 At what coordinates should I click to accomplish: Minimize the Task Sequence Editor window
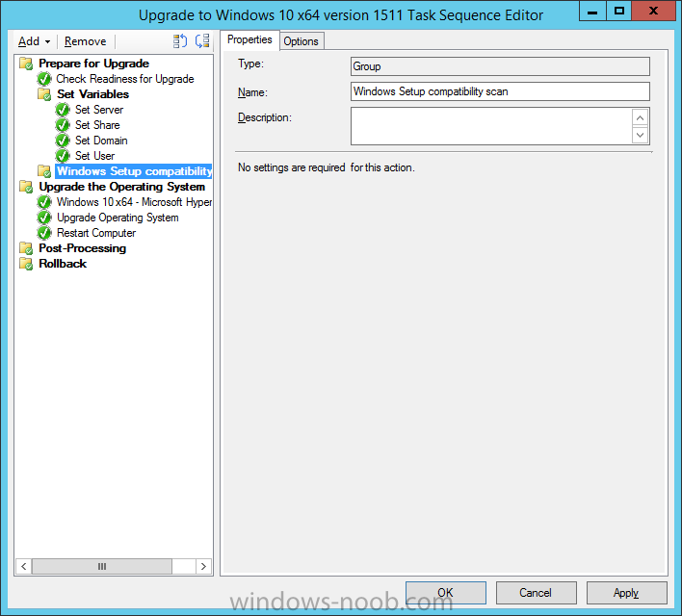click(592, 12)
